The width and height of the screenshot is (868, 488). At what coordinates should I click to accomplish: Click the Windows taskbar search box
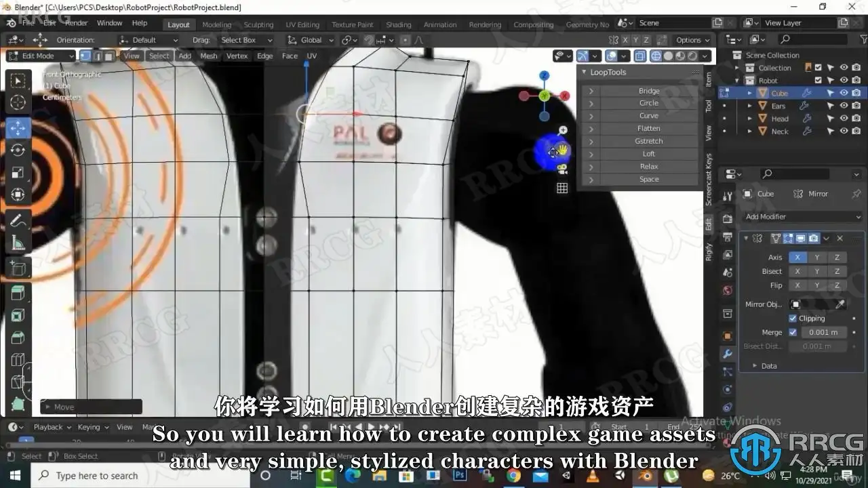(141, 476)
